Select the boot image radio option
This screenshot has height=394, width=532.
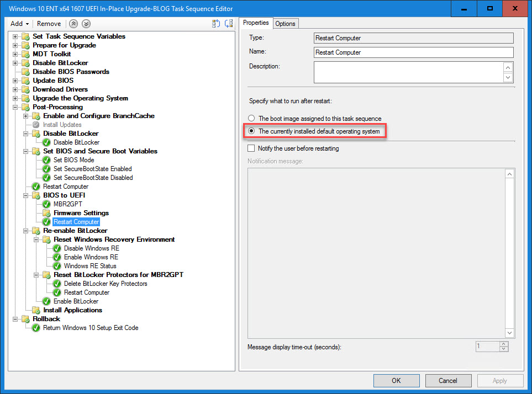[x=252, y=119]
